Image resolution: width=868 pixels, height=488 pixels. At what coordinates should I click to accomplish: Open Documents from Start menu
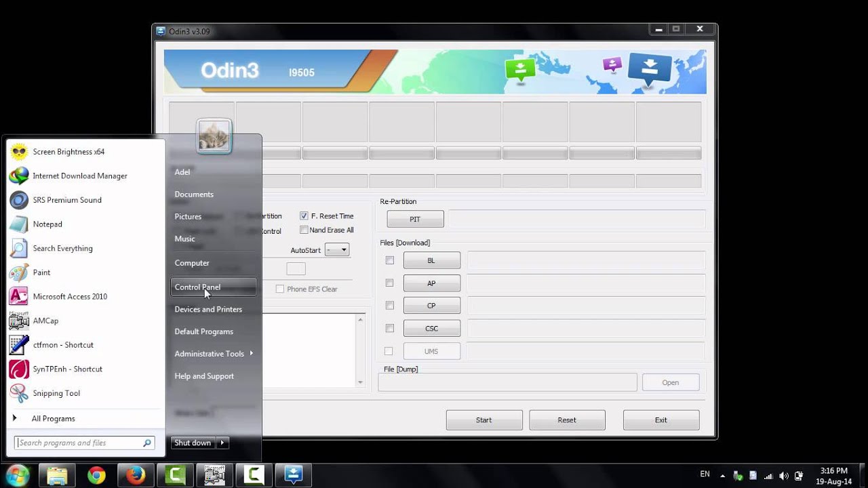tap(213, 195)
